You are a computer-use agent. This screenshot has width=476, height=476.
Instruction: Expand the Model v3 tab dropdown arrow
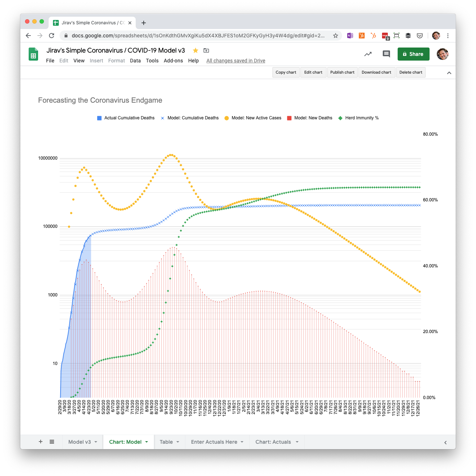tap(96, 442)
